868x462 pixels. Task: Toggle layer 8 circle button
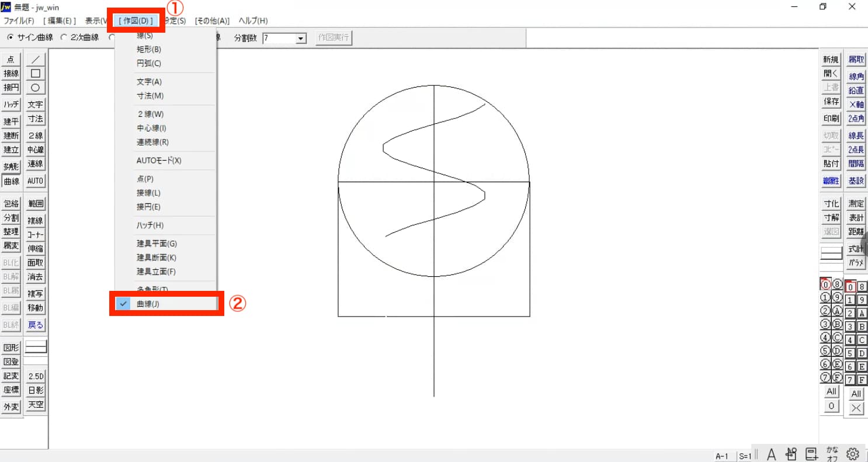(838, 284)
